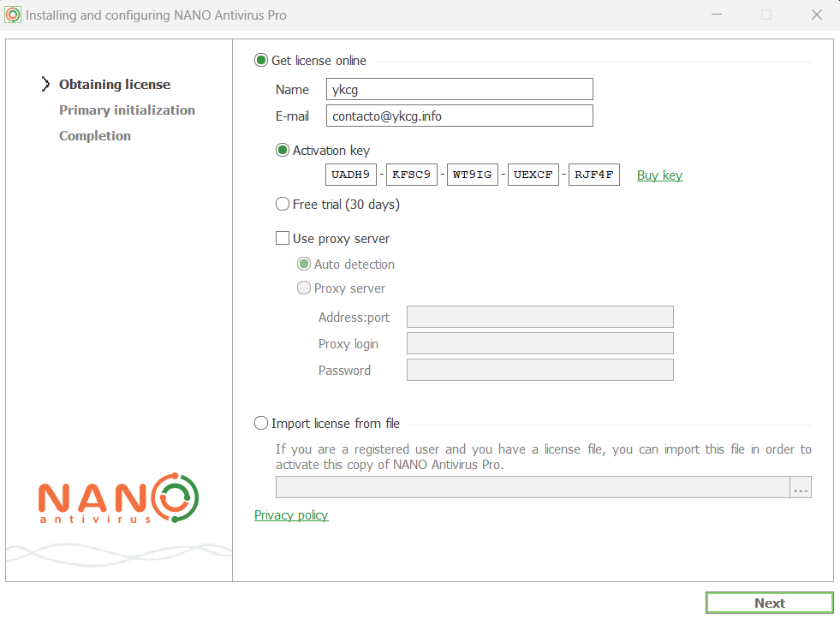Click the second key segment KFSC9
Image resolution: width=840 pixels, height=618 pixels.
point(411,175)
